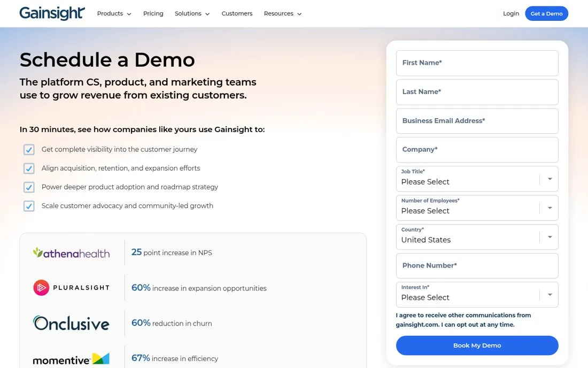Click the 'Schedule a Demo' heading

tap(107, 60)
